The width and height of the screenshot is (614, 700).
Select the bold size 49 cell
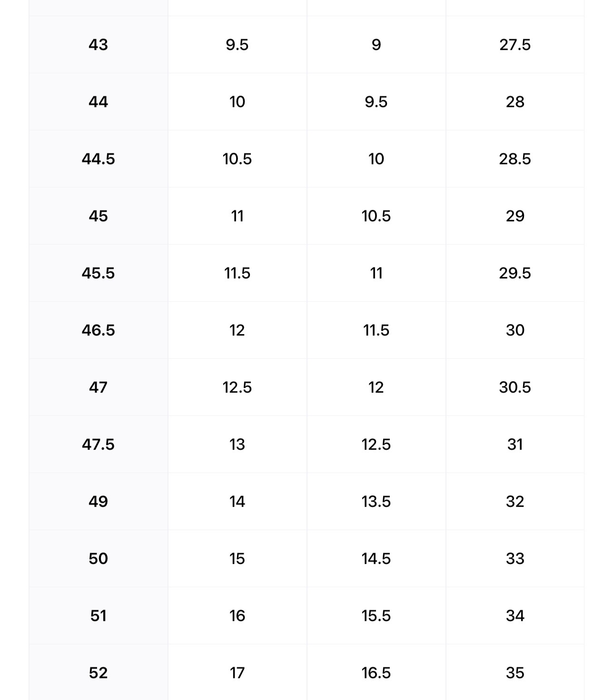point(98,502)
